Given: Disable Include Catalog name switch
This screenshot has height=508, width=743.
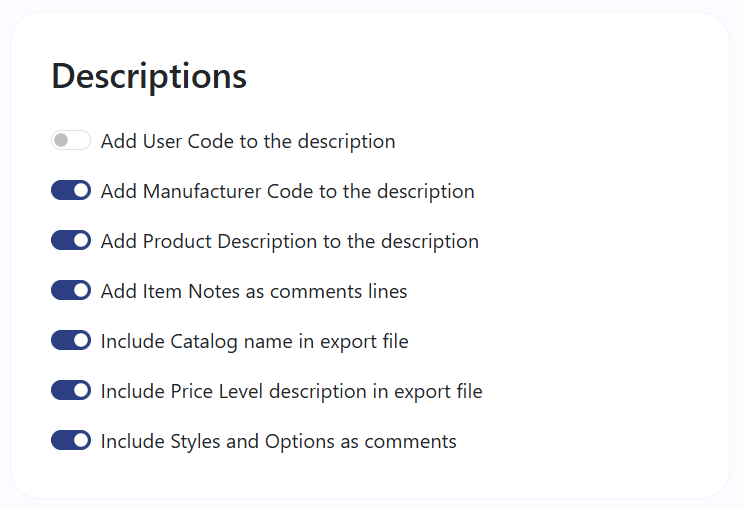Looking at the screenshot, I should point(71,341).
